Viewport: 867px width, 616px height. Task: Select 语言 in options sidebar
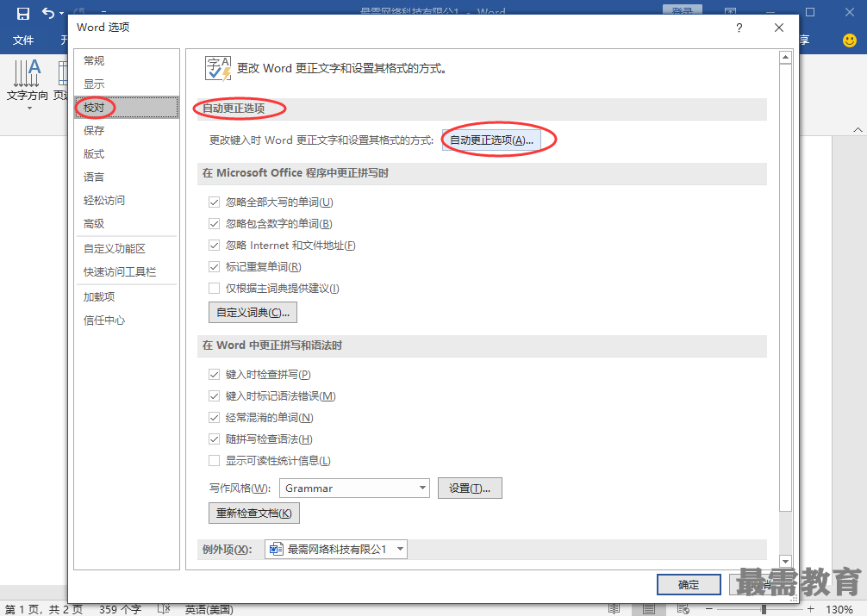pyautogui.click(x=127, y=177)
